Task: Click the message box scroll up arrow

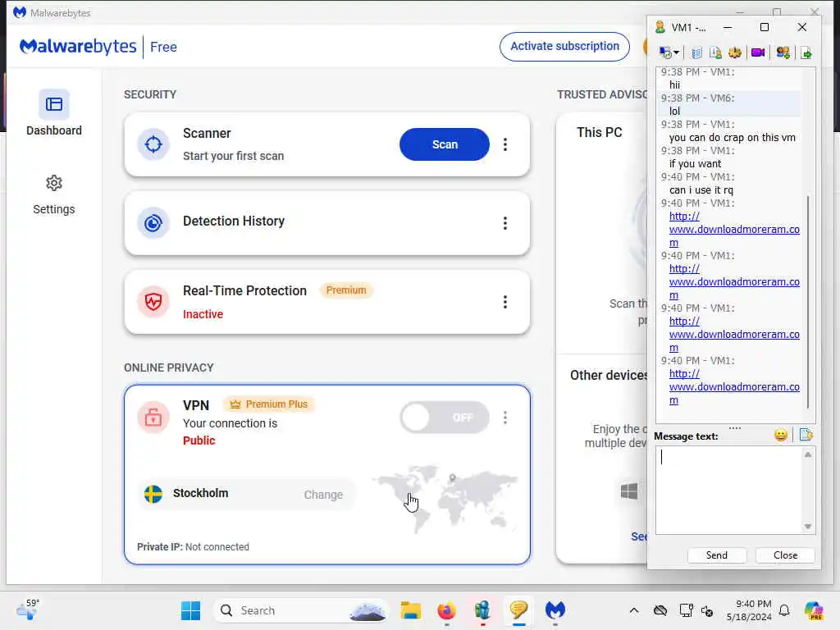Action: [x=808, y=454]
